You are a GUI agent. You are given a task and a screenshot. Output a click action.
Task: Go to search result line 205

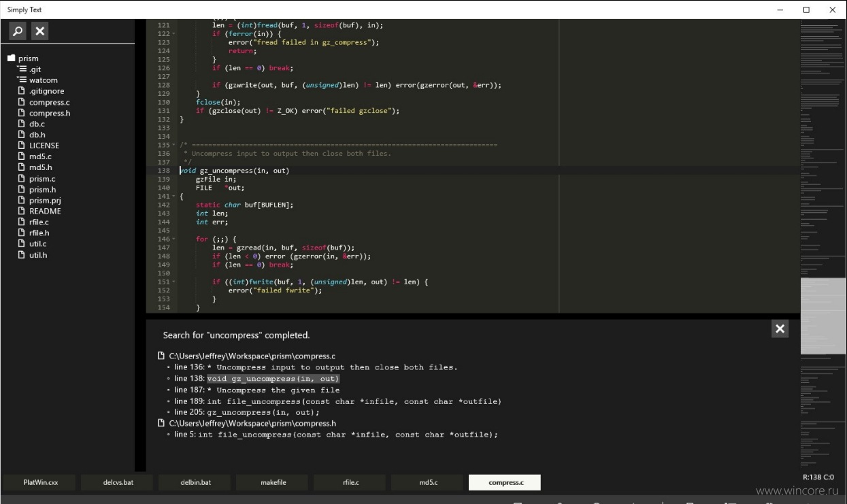(x=246, y=412)
